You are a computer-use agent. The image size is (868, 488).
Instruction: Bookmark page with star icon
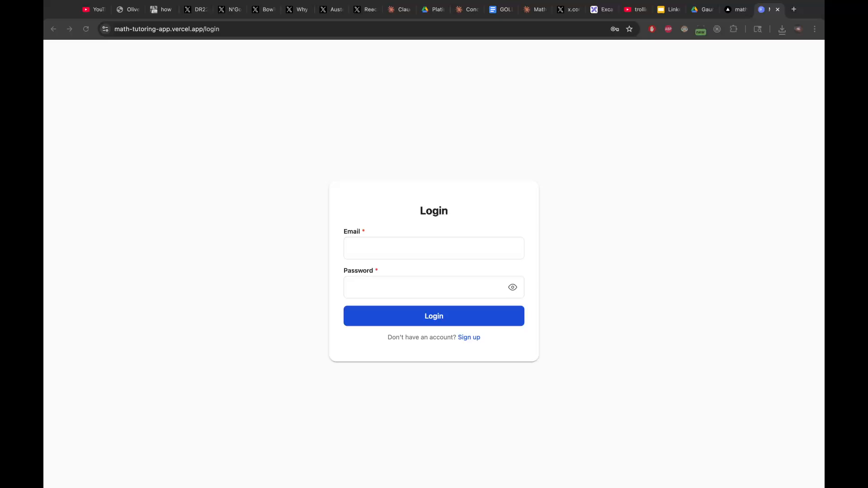point(629,29)
